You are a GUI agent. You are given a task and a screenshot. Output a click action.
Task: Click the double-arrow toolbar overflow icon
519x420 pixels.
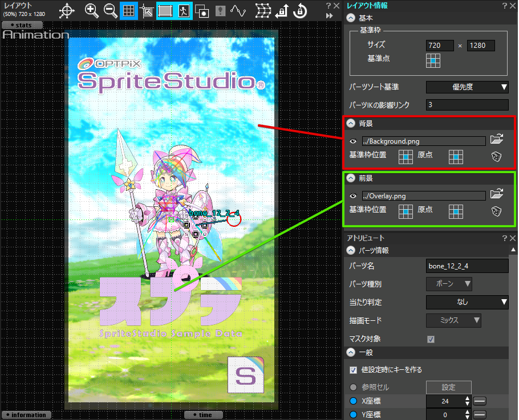pyautogui.click(x=329, y=15)
